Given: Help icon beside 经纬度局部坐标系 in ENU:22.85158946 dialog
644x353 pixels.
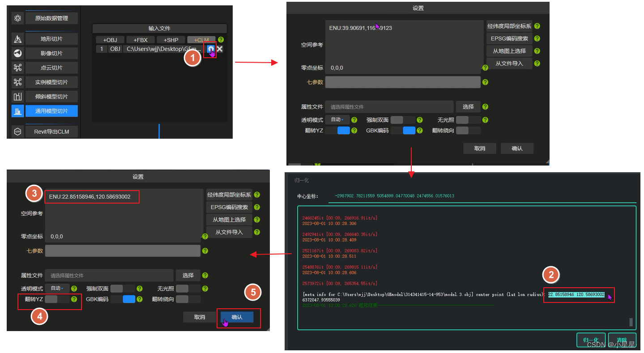Looking at the screenshot, I should 257,195.
